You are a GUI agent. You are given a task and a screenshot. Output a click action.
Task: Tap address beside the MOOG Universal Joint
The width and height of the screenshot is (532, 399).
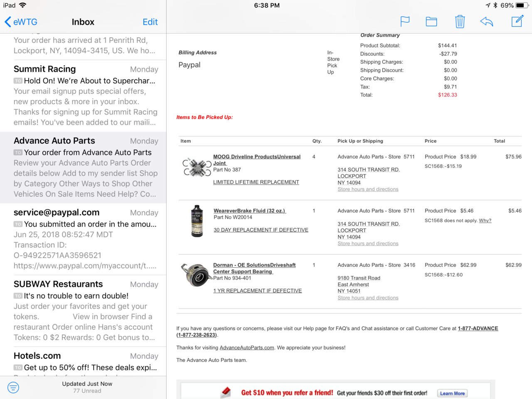(x=369, y=176)
